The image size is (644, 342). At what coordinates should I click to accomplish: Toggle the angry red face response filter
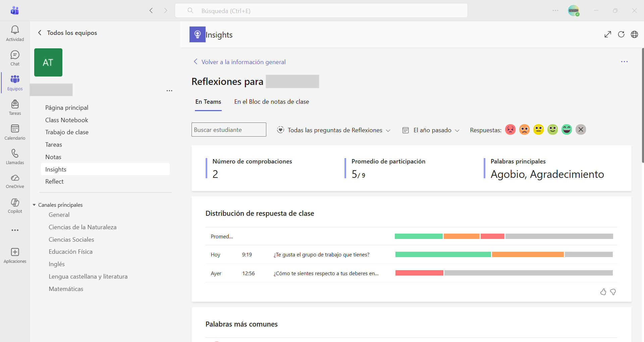click(x=510, y=130)
